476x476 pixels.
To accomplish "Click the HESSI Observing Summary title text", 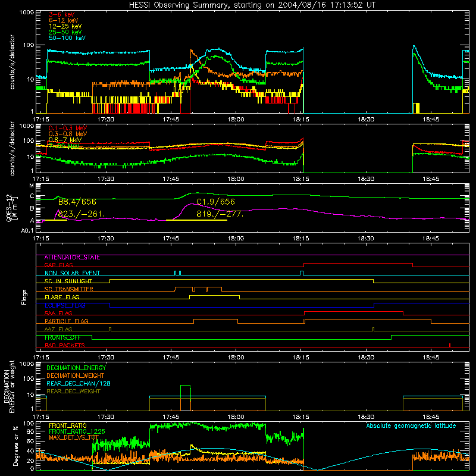I will [252, 5].
